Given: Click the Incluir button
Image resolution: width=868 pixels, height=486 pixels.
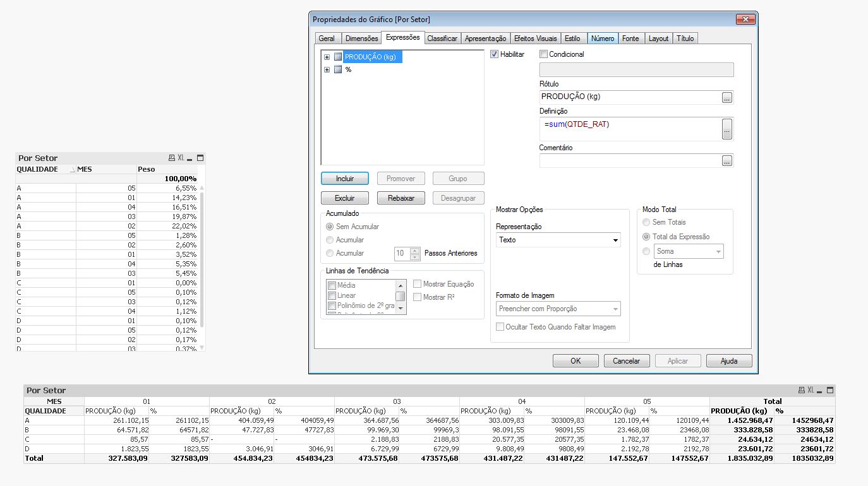Looking at the screenshot, I should click(x=345, y=179).
